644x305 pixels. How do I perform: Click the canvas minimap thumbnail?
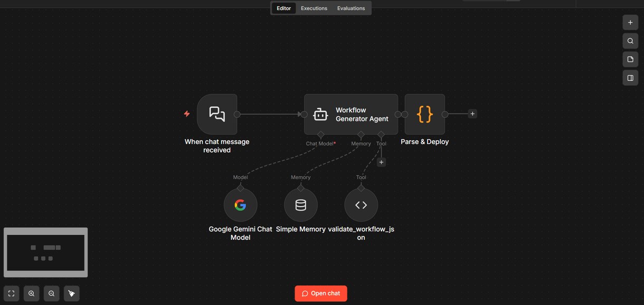click(46, 252)
